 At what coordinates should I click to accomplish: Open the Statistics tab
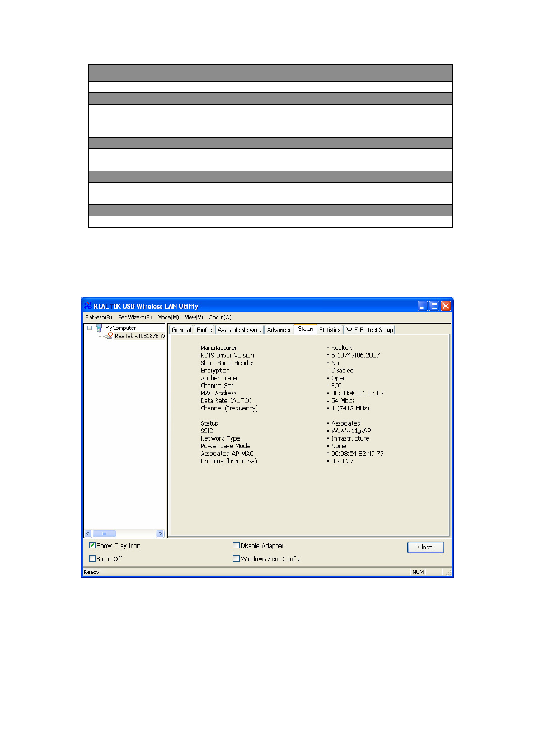point(330,330)
